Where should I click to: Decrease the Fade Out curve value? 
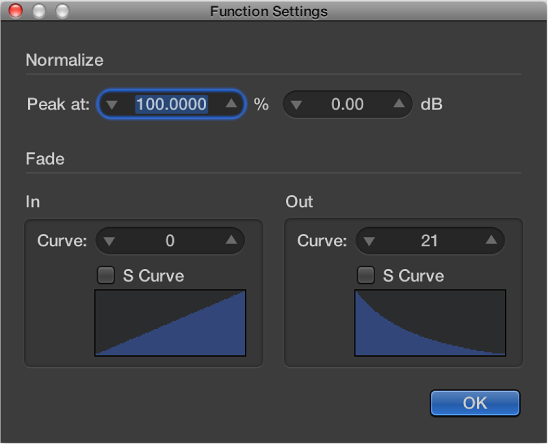point(369,241)
